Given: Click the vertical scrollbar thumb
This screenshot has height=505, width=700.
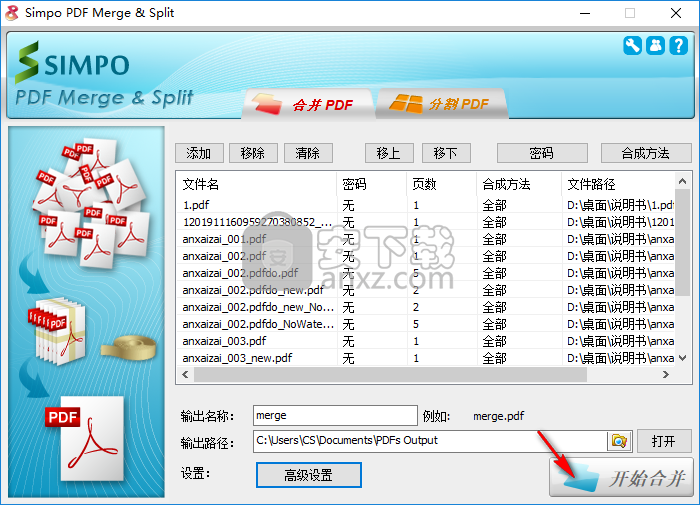Looking at the screenshot, I should pos(682,242).
